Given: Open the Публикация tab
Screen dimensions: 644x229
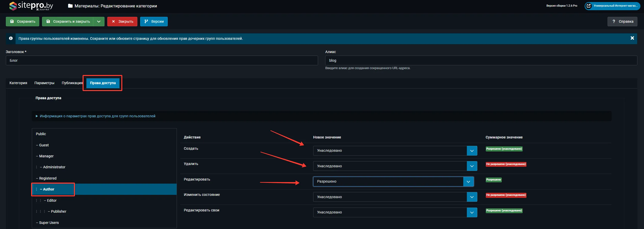Looking at the screenshot, I should pyautogui.click(x=72, y=83).
